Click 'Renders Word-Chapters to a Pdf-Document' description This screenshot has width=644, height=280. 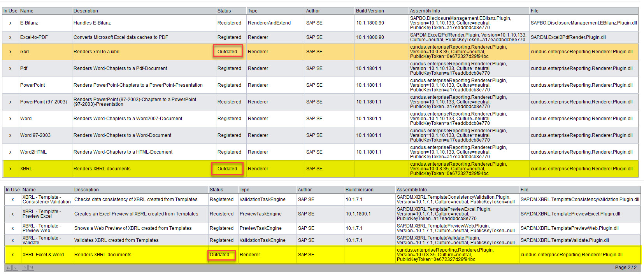(x=120, y=68)
